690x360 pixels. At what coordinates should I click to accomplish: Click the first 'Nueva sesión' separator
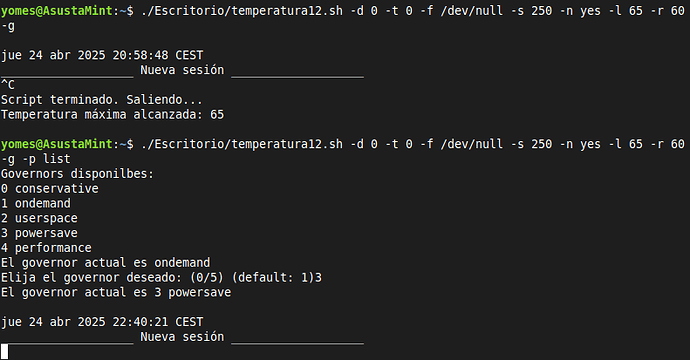pyautogui.click(x=182, y=70)
